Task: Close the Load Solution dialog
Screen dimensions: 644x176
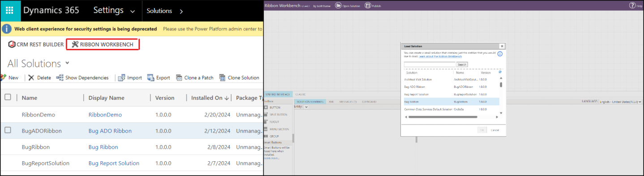Action: pos(502,46)
